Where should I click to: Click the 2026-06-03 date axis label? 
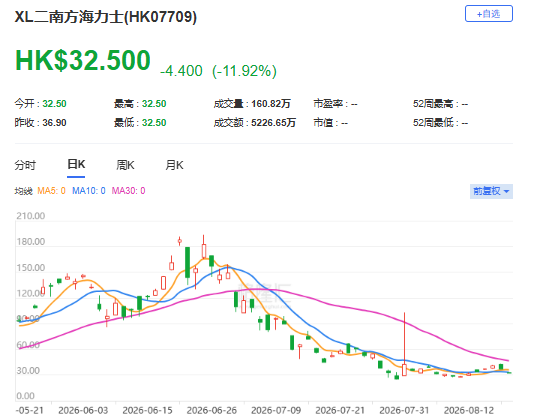point(83,410)
